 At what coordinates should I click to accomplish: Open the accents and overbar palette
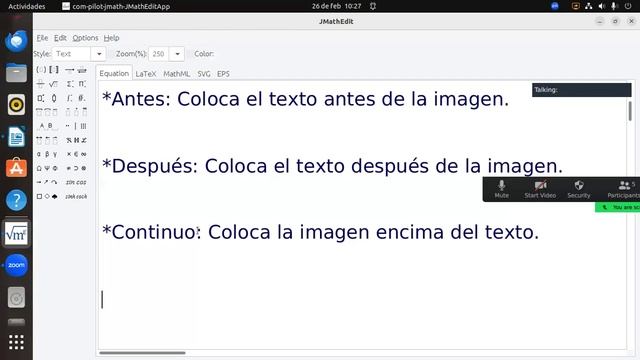coord(76,112)
